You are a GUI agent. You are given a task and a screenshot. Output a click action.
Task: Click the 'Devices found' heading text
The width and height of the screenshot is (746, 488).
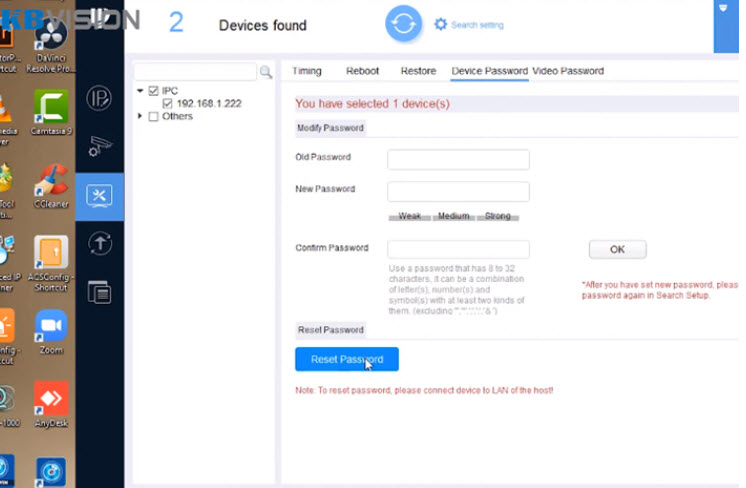point(263,25)
